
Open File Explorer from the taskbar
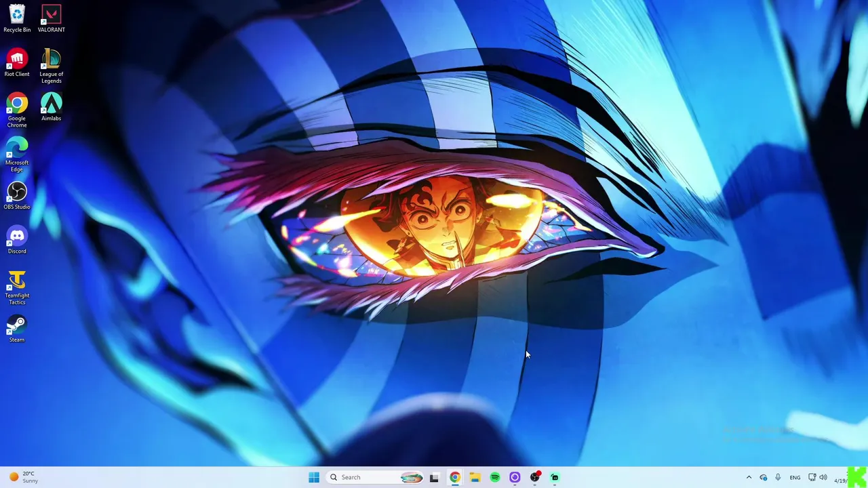point(475,477)
